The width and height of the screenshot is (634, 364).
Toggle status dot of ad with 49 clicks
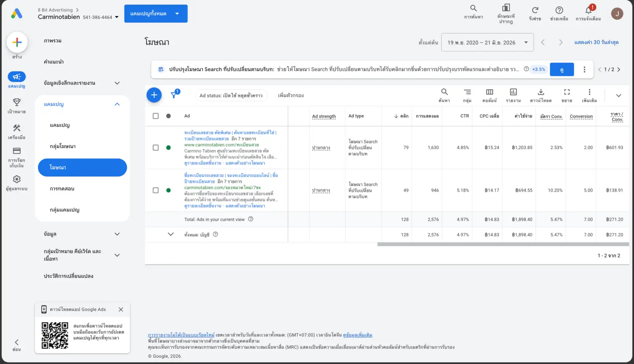click(x=169, y=190)
